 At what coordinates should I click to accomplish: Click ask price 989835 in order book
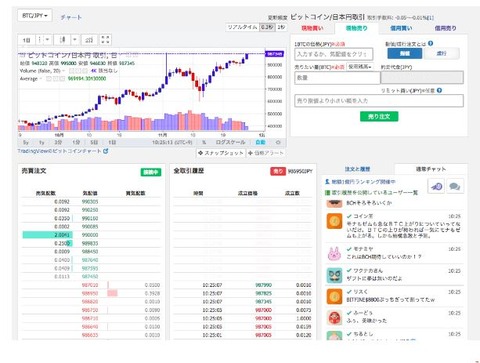[90, 243]
